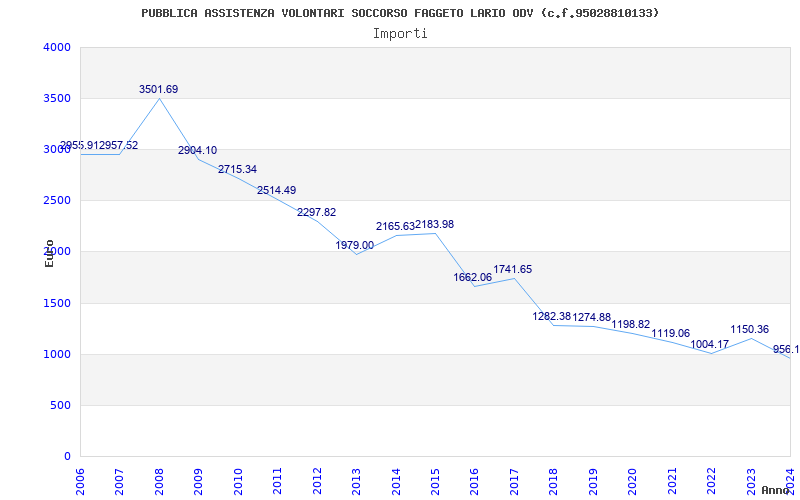
Task: Select the 2021 x-axis year label
Action: (672, 481)
